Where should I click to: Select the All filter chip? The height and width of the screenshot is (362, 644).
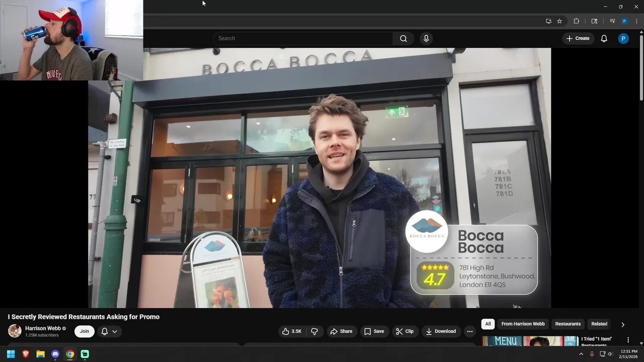tap(488, 324)
